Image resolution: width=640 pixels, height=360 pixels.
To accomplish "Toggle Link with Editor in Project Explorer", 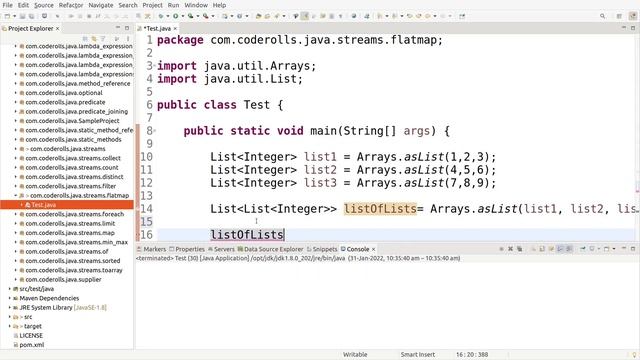I will point(94,39).
